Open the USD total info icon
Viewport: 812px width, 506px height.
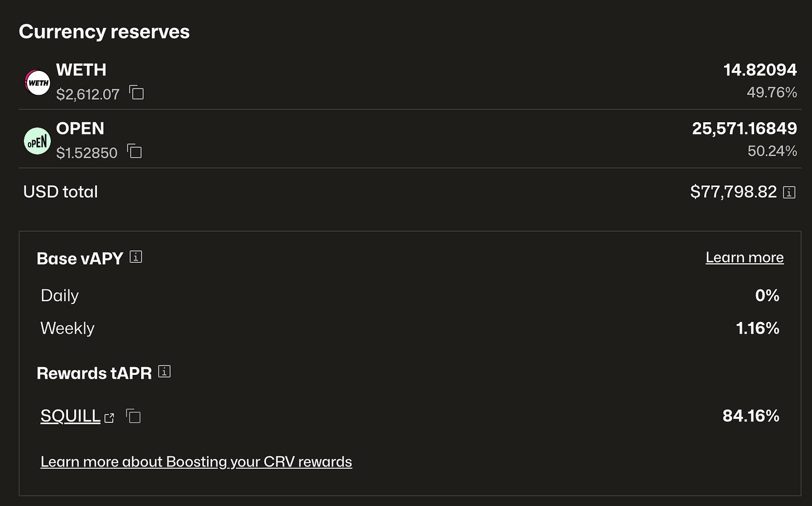(x=789, y=192)
